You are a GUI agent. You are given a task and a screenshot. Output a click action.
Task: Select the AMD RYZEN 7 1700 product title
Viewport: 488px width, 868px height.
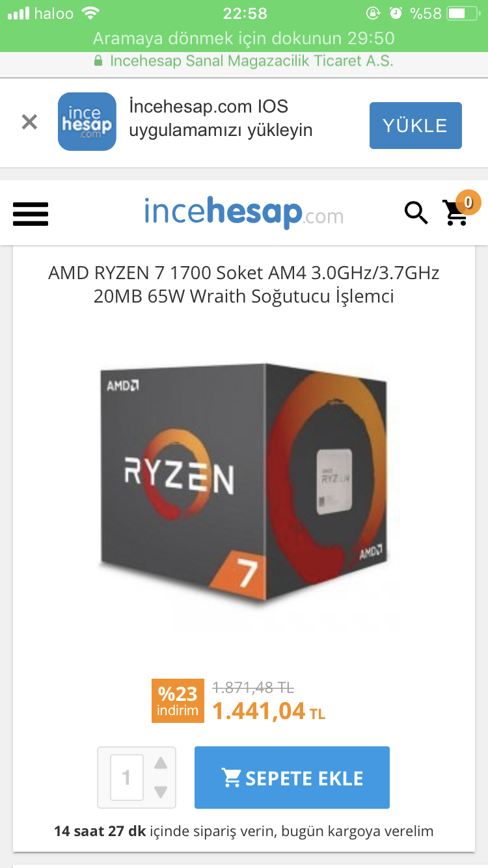point(244,284)
